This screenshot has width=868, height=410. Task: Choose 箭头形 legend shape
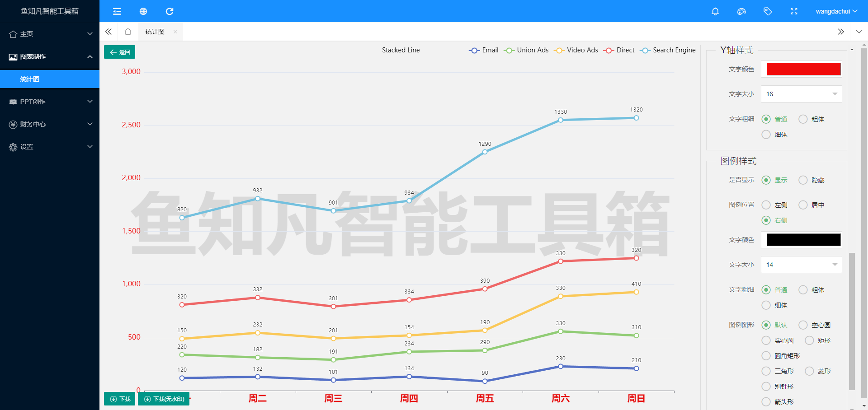(778, 402)
